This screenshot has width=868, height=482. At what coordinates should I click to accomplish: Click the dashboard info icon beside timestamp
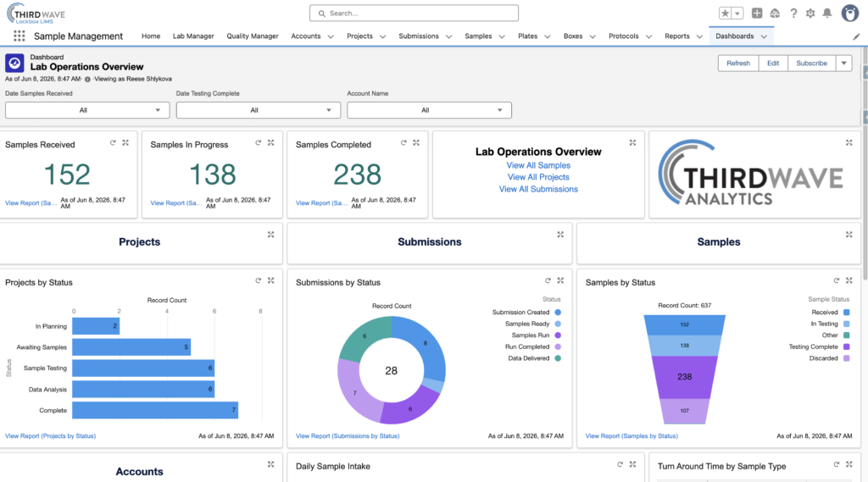(87, 79)
